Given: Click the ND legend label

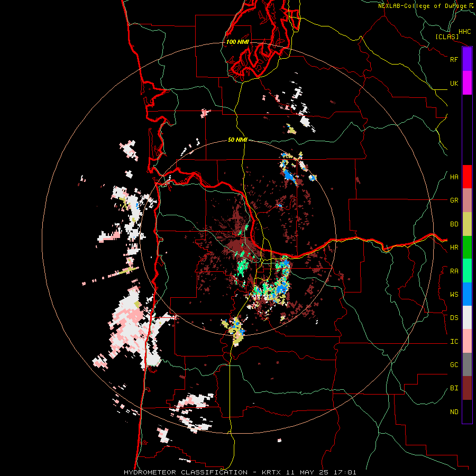Looking at the screenshot, I should click(454, 412).
